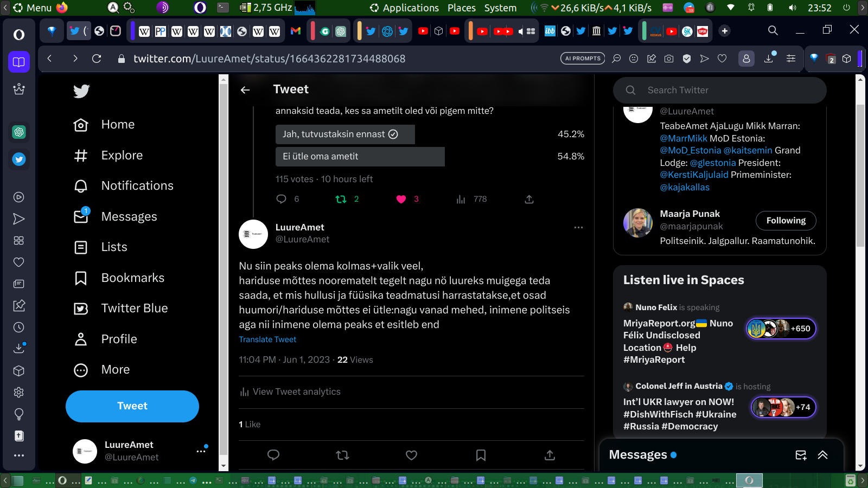Toggle the ad blocker shield in address bar
This screenshot has height=488, width=868.
pos(687,59)
